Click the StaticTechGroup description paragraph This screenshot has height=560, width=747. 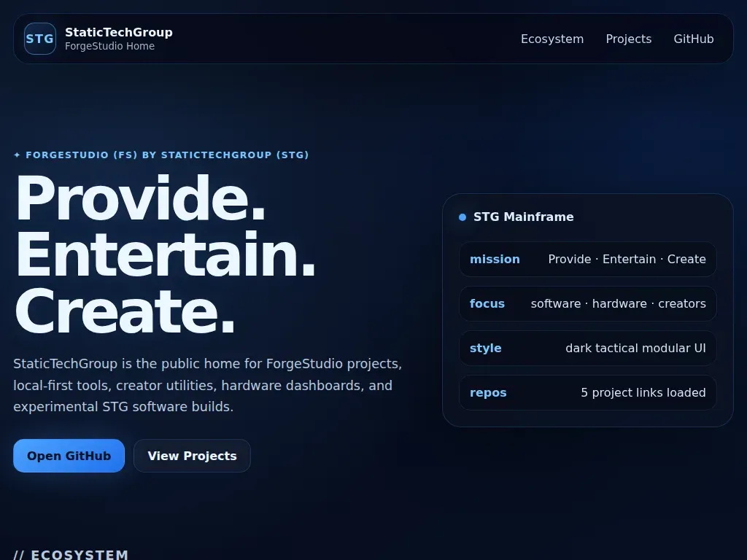tap(208, 385)
